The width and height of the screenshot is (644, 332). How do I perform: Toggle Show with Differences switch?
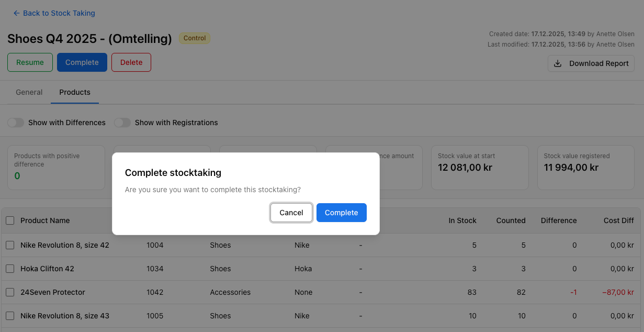click(x=16, y=123)
